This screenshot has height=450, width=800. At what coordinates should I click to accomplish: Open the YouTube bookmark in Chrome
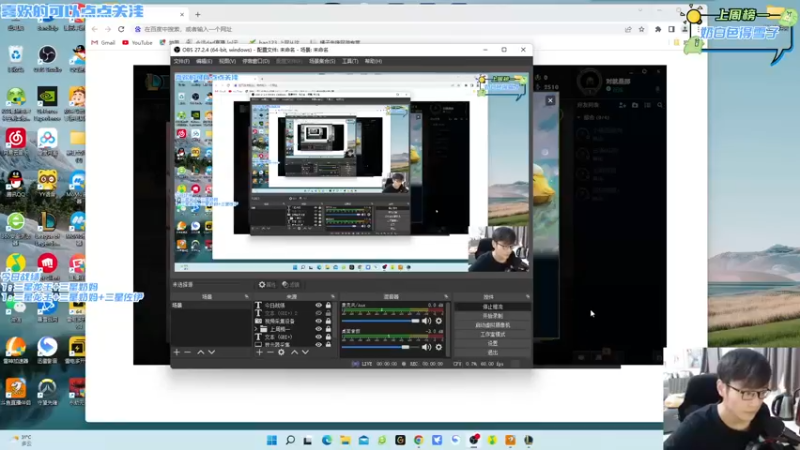click(137, 42)
